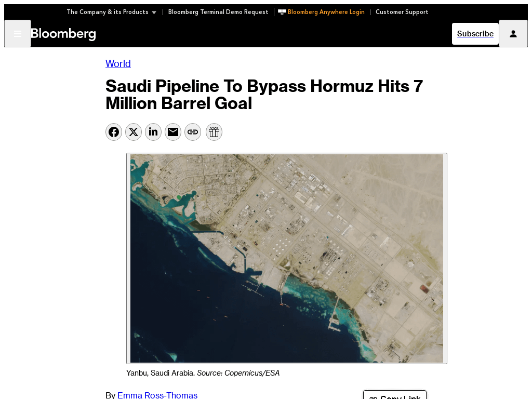Share article via email icon

coord(173,132)
